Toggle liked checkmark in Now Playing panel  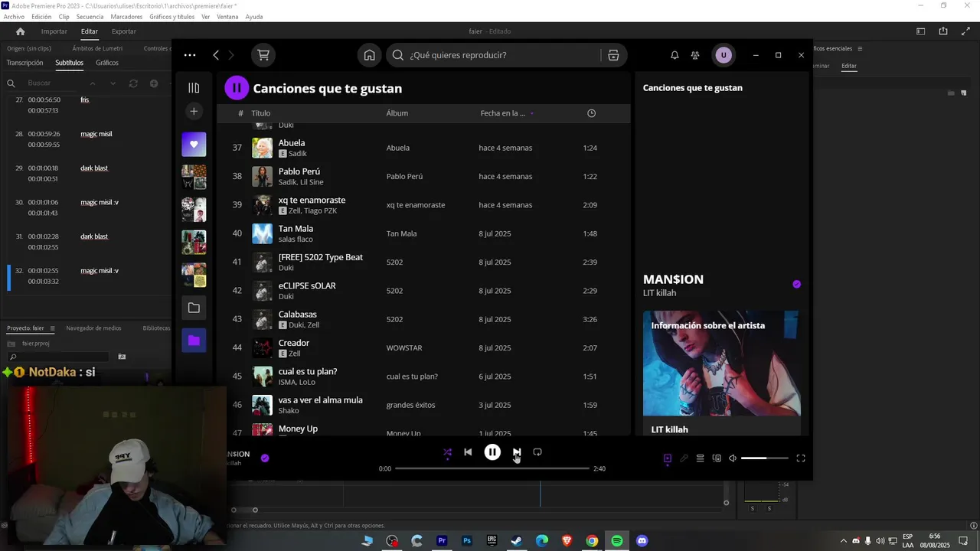796,284
